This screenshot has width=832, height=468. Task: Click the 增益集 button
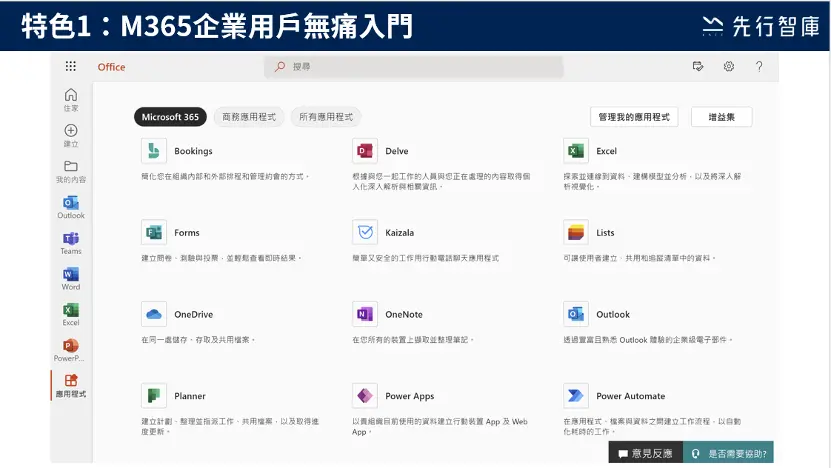[722, 117]
